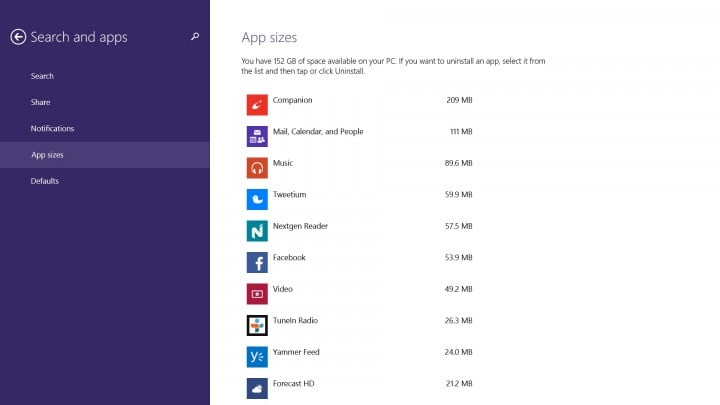
Task: Click the 57.5 MB size value
Action: click(x=458, y=226)
